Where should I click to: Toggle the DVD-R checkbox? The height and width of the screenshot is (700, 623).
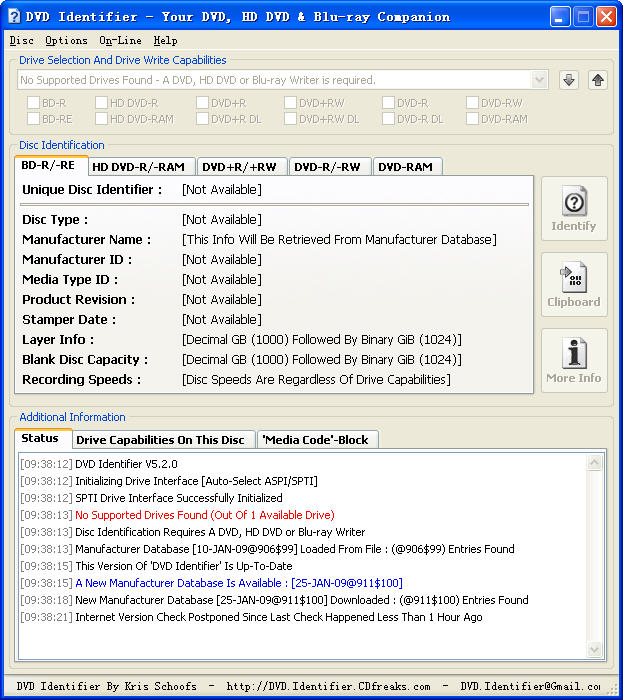tap(388, 103)
